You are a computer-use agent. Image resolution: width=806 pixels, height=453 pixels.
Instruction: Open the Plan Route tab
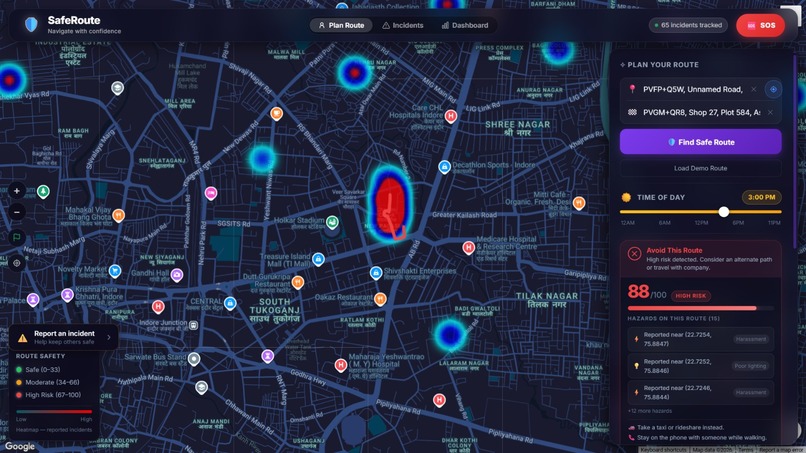point(341,25)
